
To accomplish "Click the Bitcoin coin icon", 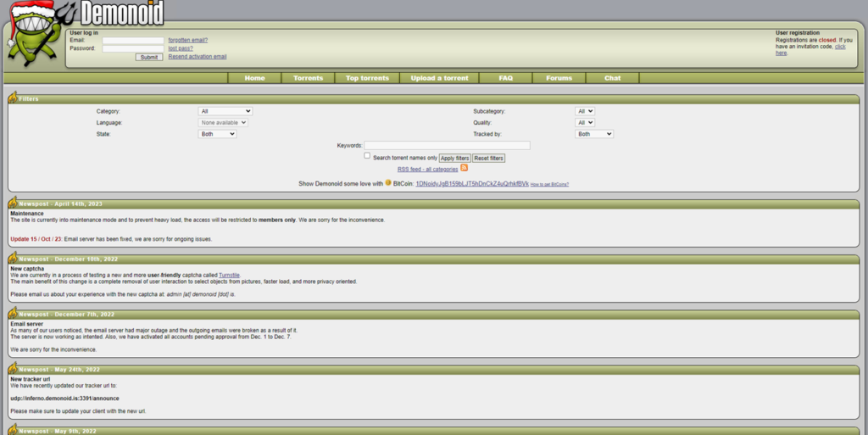I will coord(388,182).
